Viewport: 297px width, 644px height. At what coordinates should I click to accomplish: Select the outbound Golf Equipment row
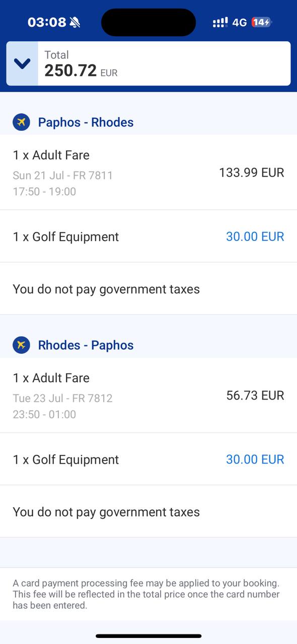point(148,236)
